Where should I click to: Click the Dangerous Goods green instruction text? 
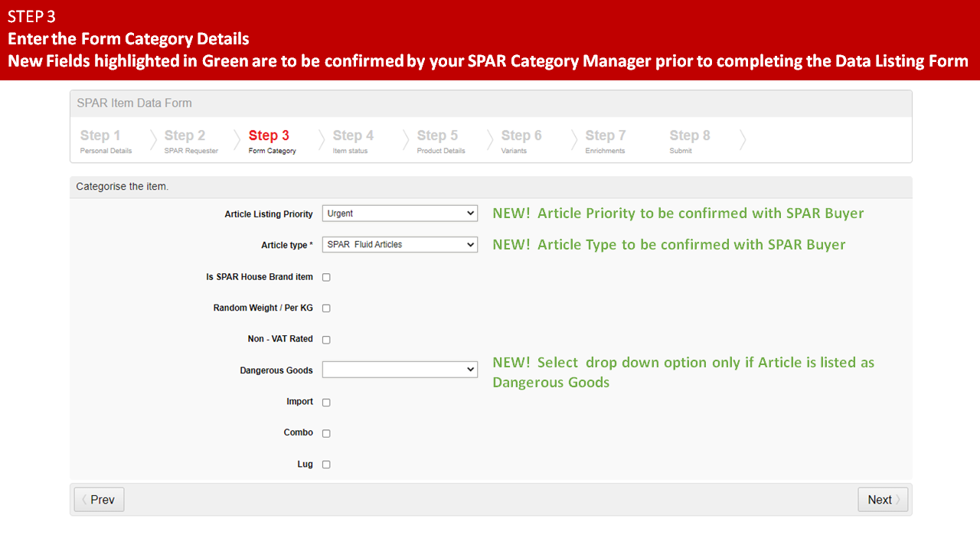click(x=684, y=372)
